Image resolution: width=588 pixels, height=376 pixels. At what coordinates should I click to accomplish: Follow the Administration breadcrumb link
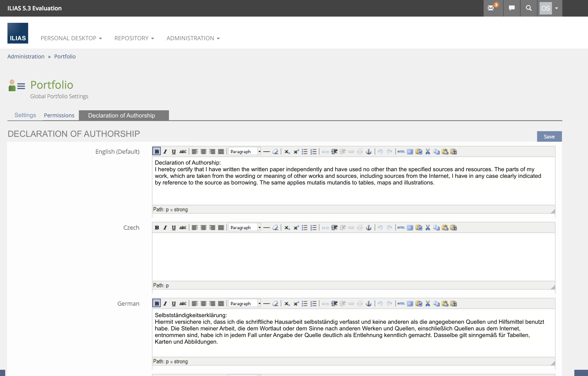click(x=26, y=56)
